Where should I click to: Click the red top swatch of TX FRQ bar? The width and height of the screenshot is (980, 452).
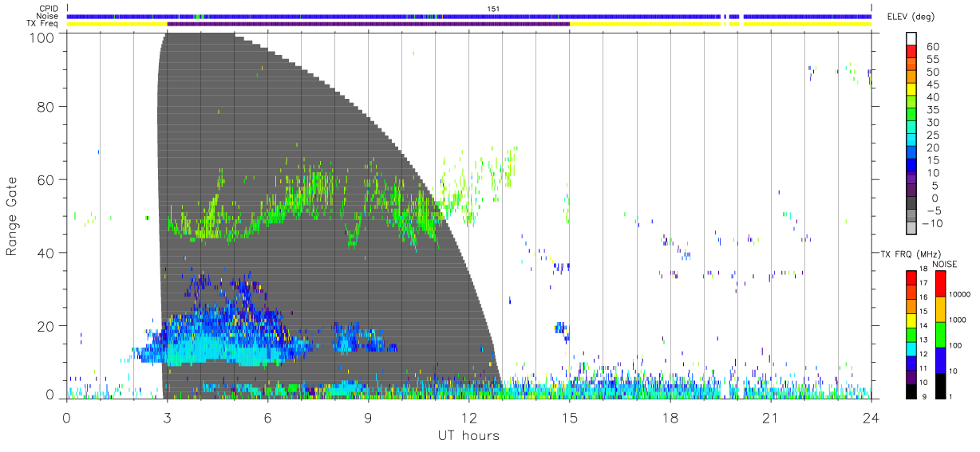click(x=911, y=277)
